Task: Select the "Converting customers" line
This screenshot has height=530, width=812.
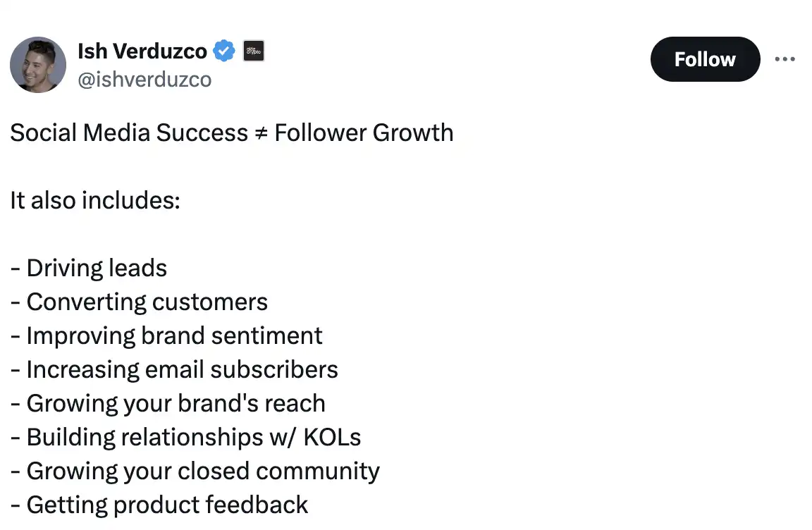Action: pyautogui.click(x=147, y=302)
